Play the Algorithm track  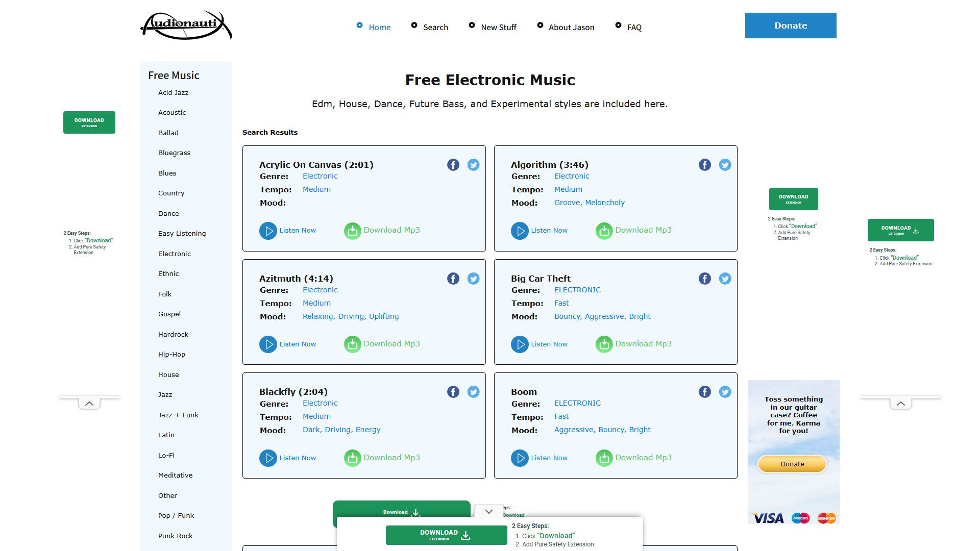[540, 231]
